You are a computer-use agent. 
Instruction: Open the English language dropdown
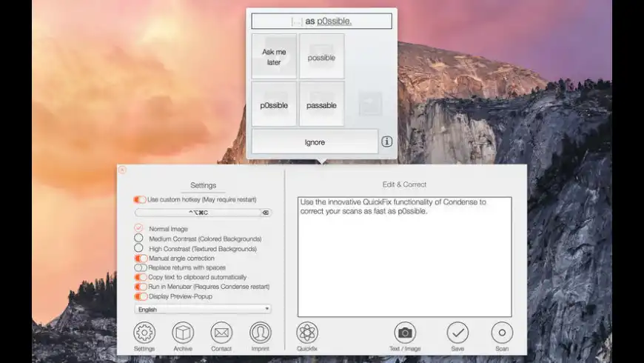(203, 309)
